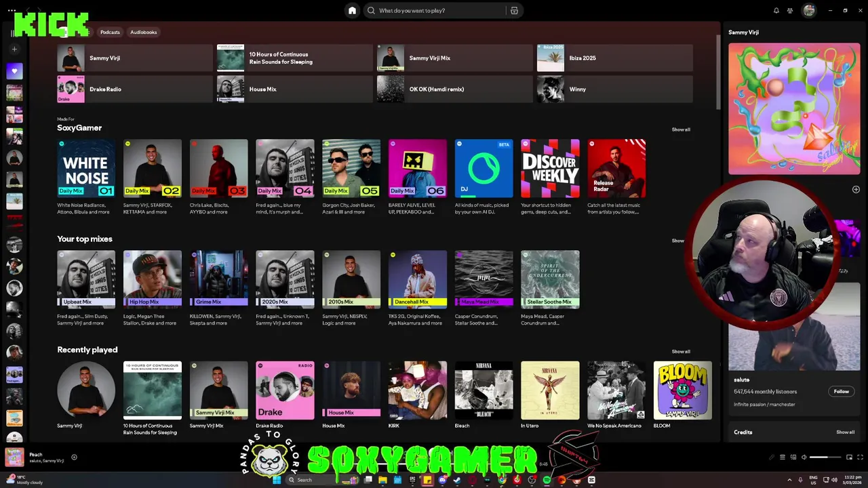Open the 2010s Mix card
Screen dimensions: 868x488
pos(351,279)
